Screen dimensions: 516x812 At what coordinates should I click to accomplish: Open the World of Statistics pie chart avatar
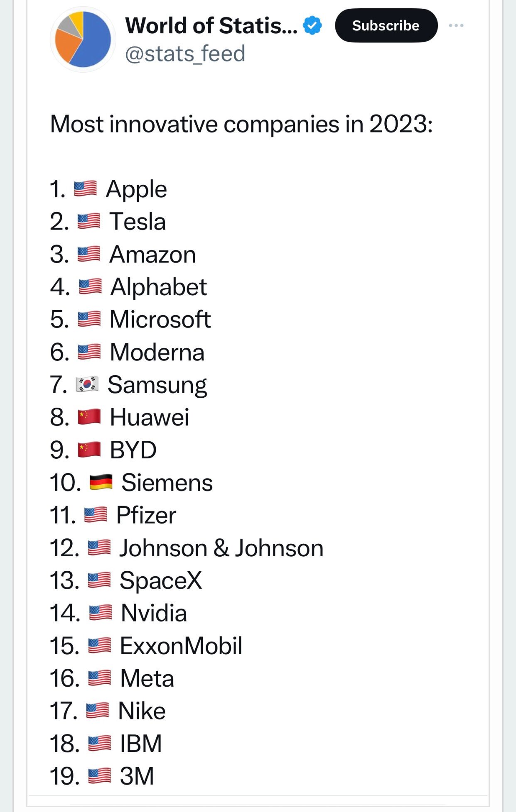click(83, 39)
